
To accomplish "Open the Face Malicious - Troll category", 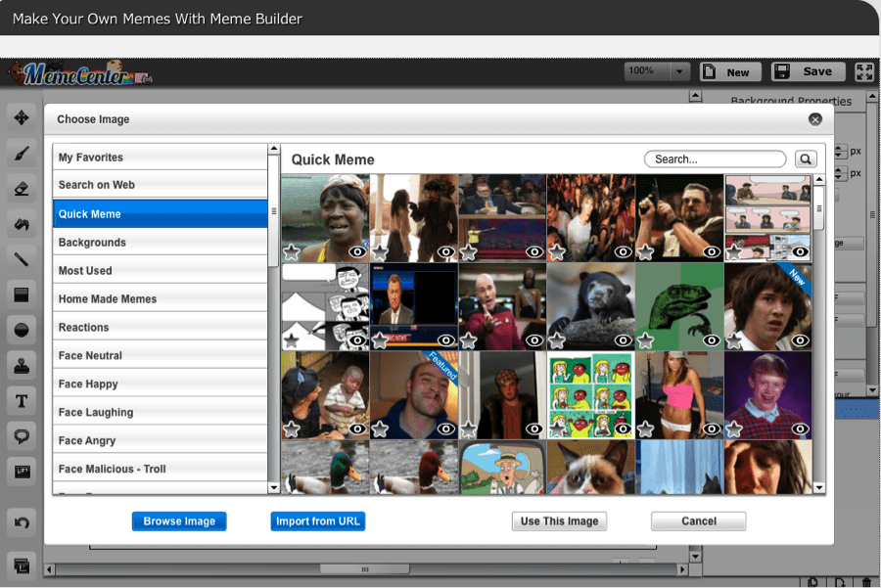I will 161,469.
